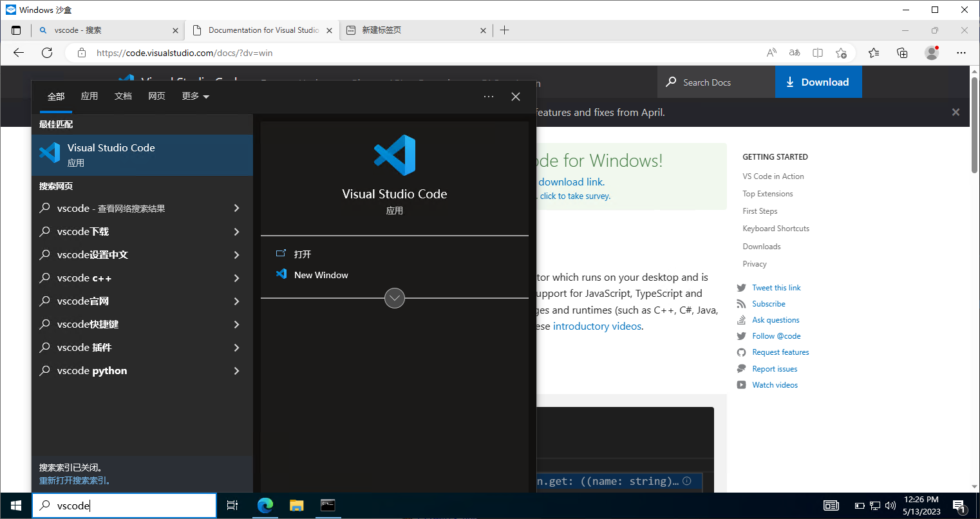Image resolution: width=980 pixels, height=519 pixels.
Task: Open the search panel three-dots options
Action: point(489,97)
